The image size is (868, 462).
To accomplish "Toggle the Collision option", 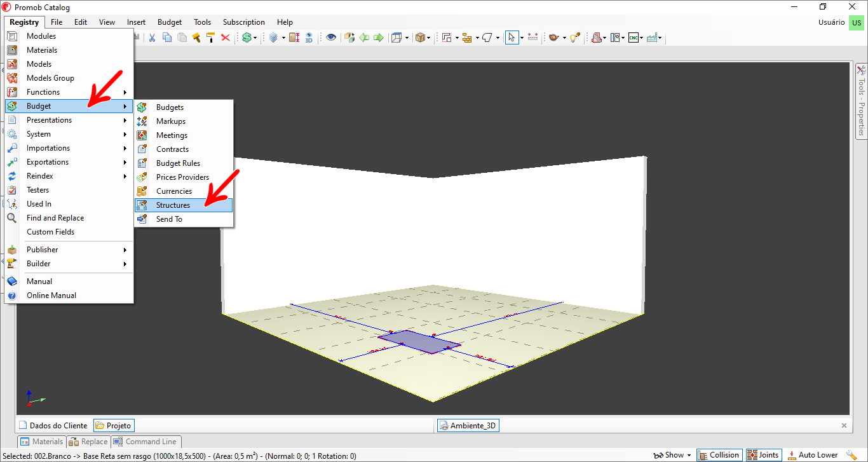I will (x=719, y=455).
